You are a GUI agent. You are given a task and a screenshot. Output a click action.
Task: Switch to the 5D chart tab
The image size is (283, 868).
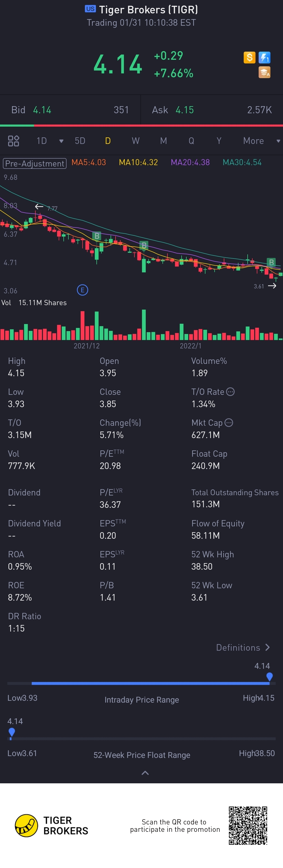pyautogui.click(x=80, y=141)
